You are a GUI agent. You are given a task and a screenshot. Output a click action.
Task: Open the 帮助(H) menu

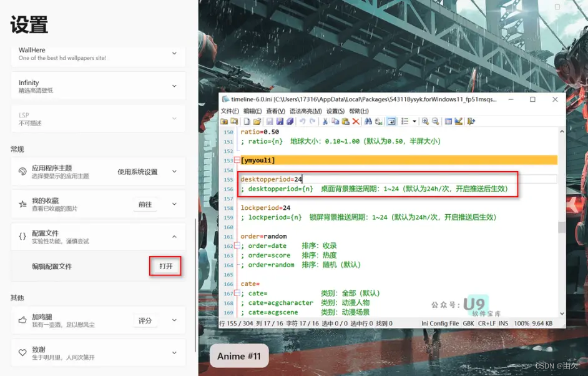click(359, 111)
